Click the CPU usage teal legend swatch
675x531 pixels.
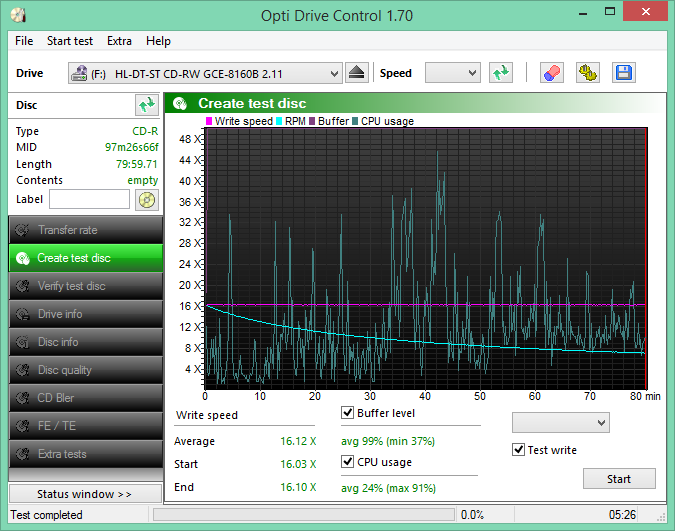[355, 121]
